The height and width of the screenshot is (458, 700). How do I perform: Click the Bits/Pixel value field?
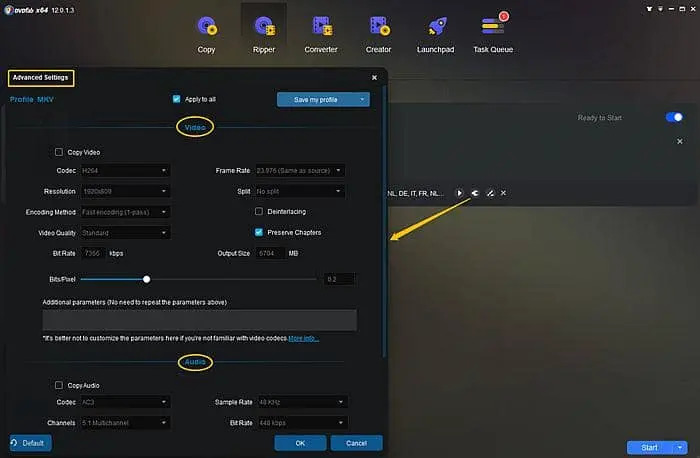pos(339,279)
